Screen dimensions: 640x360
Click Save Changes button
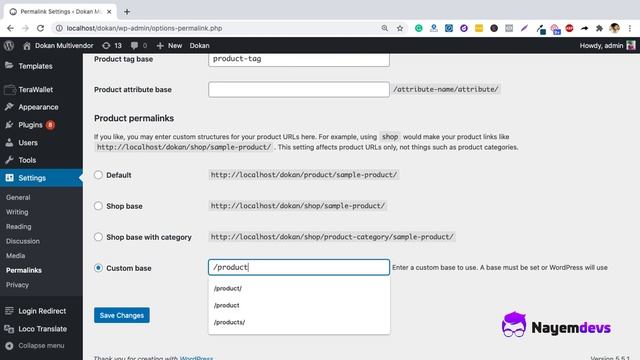[122, 315]
